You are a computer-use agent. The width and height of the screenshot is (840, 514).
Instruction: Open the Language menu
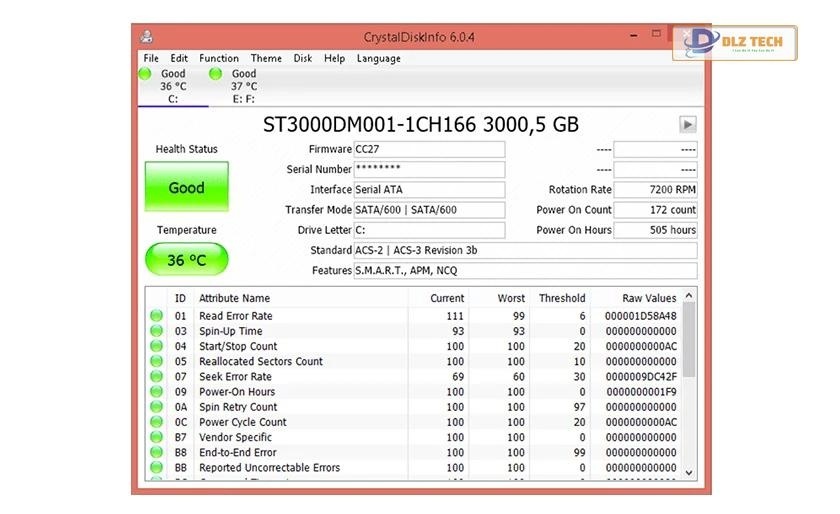click(x=379, y=58)
